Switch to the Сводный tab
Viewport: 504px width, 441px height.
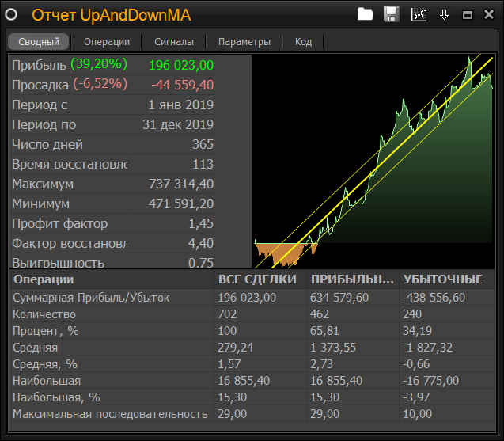(39, 42)
